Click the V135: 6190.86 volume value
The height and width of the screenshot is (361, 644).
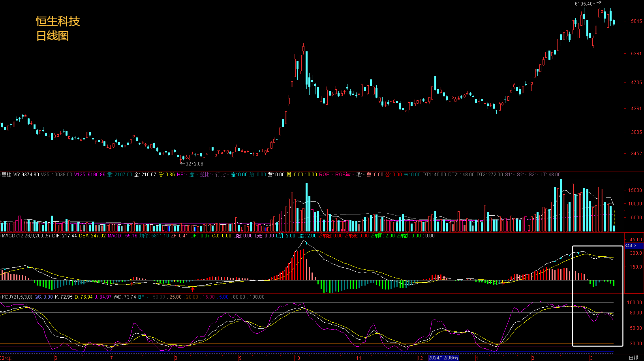[x=90, y=175]
